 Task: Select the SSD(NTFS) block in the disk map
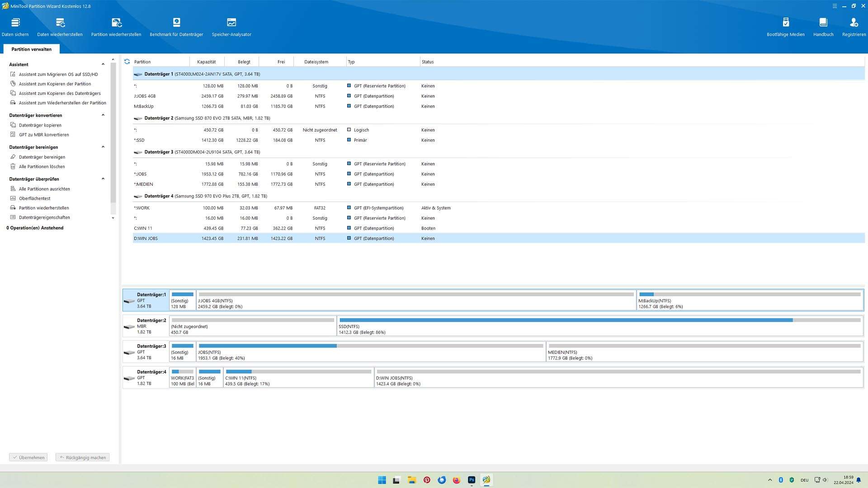coord(599,326)
